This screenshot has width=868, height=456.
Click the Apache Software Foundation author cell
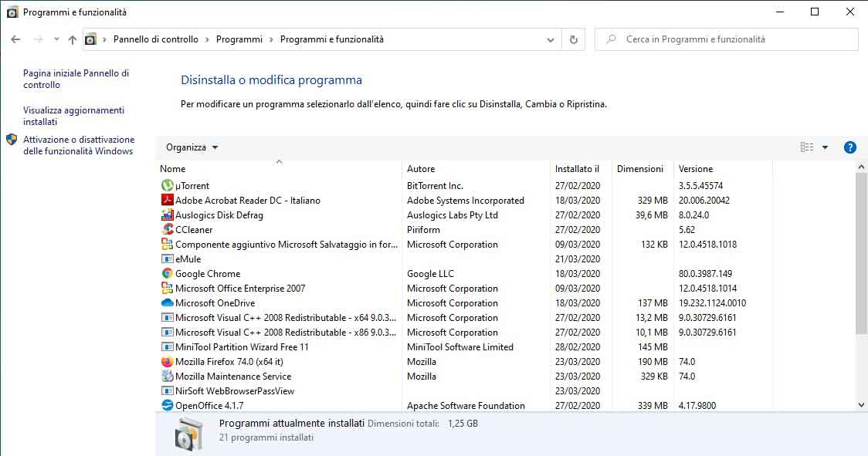click(x=466, y=405)
